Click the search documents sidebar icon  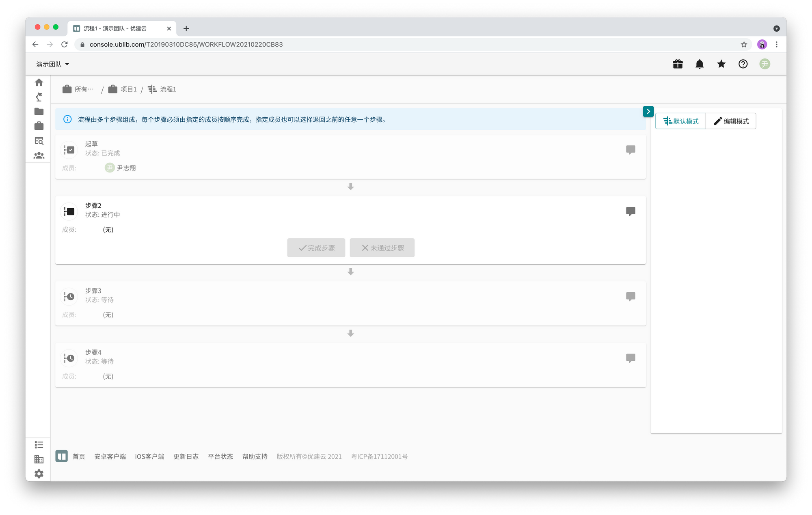point(39,141)
